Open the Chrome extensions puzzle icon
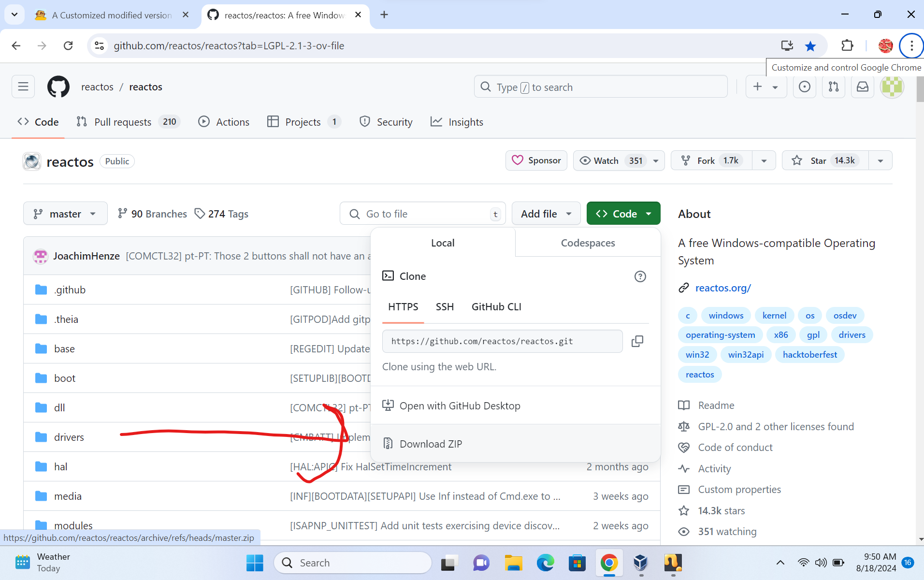The width and height of the screenshot is (924, 580). 847,46
